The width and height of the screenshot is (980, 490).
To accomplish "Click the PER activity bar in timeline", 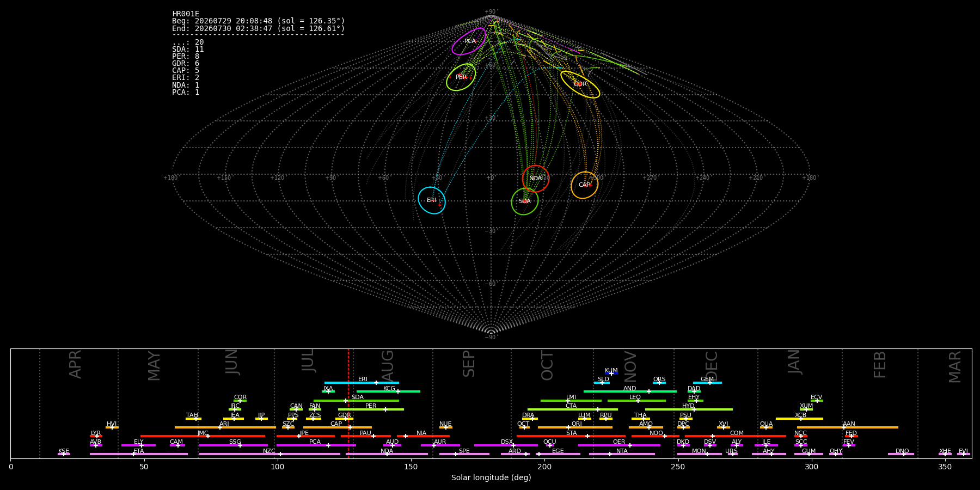I will coord(371,409).
